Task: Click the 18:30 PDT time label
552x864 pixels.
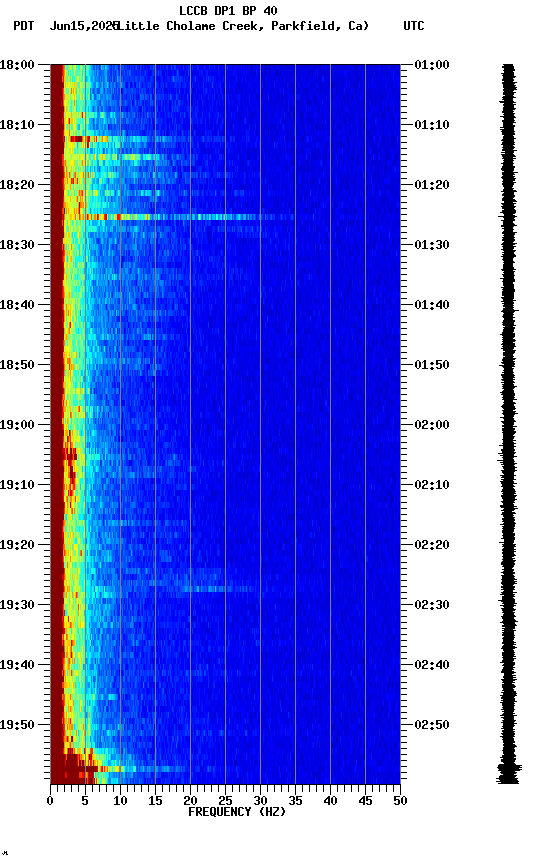Action: [17, 245]
